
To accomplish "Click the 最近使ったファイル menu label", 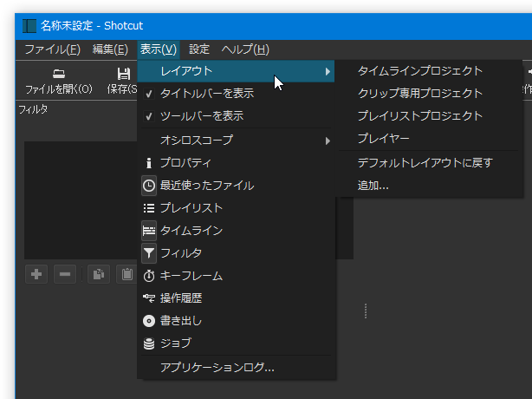I will 207,186.
